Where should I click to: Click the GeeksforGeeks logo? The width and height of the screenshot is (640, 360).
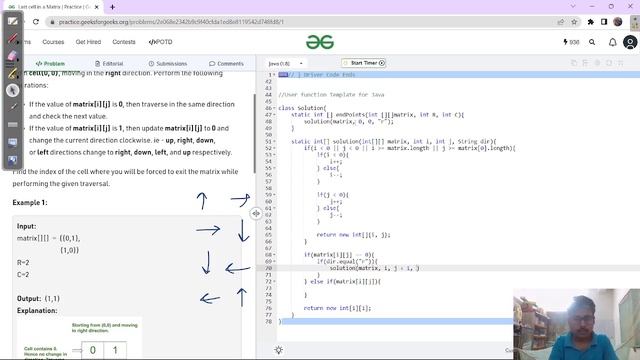320,42
